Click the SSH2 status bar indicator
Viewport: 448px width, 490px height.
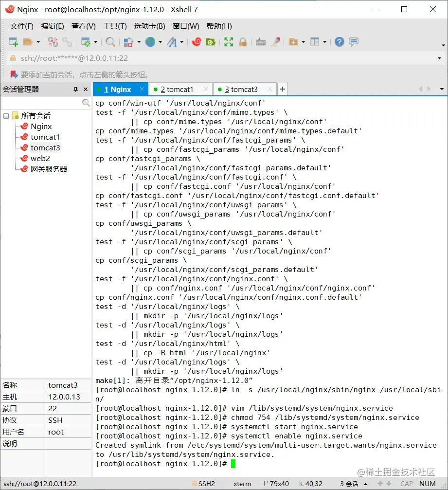coord(203,484)
